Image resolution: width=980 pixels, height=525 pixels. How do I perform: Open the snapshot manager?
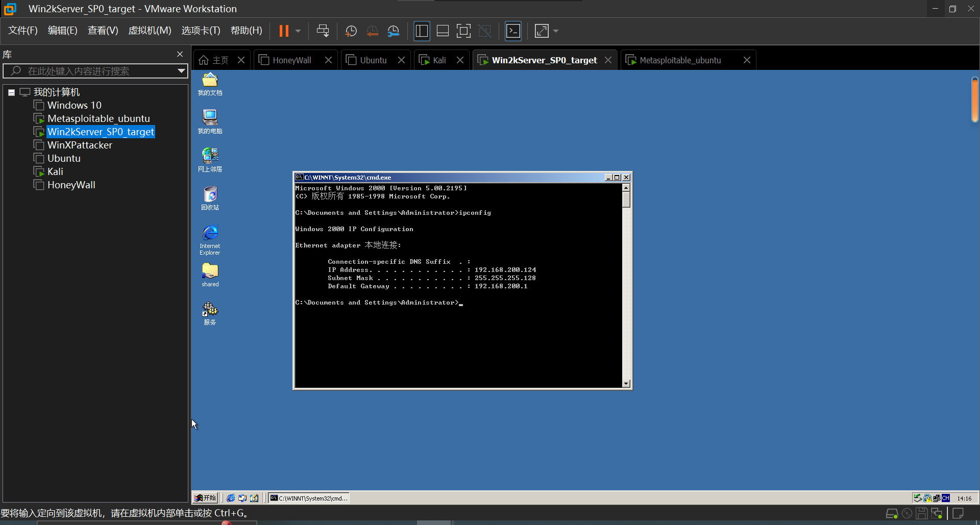click(x=394, y=31)
